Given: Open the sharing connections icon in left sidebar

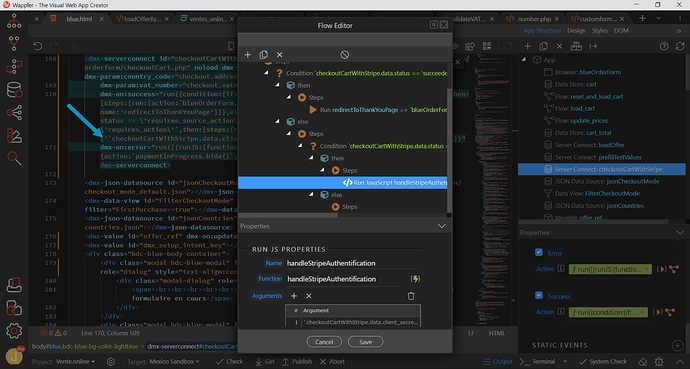Looking at the screenshot, I should (14, 113).
